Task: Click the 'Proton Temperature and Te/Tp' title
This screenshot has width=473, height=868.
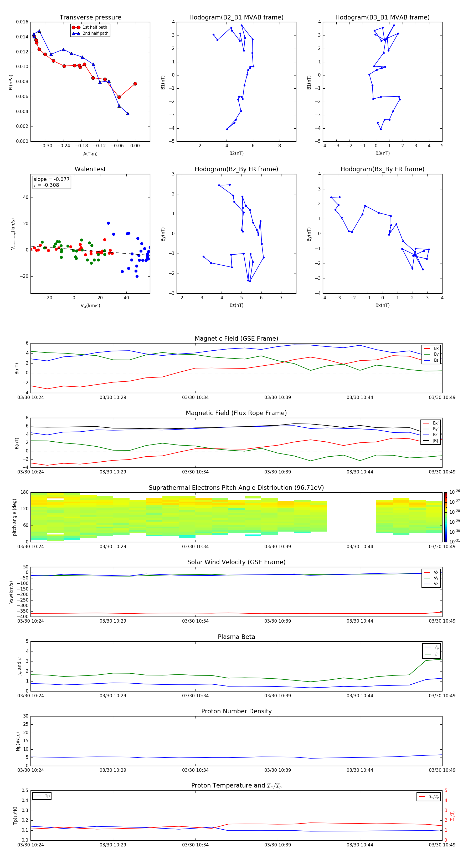Action: click(x=236, y=786)
